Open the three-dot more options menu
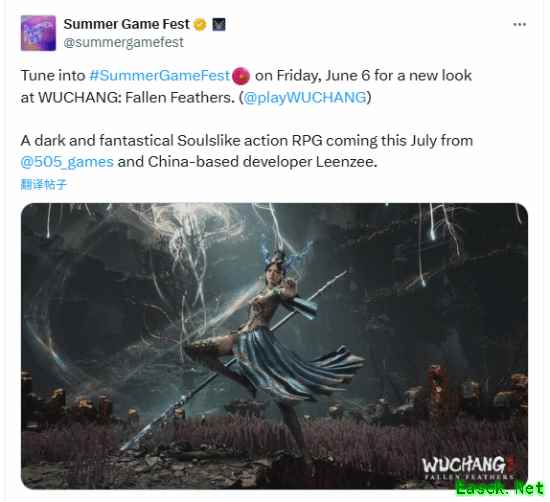The image size is (550, 502). [519, 25]
